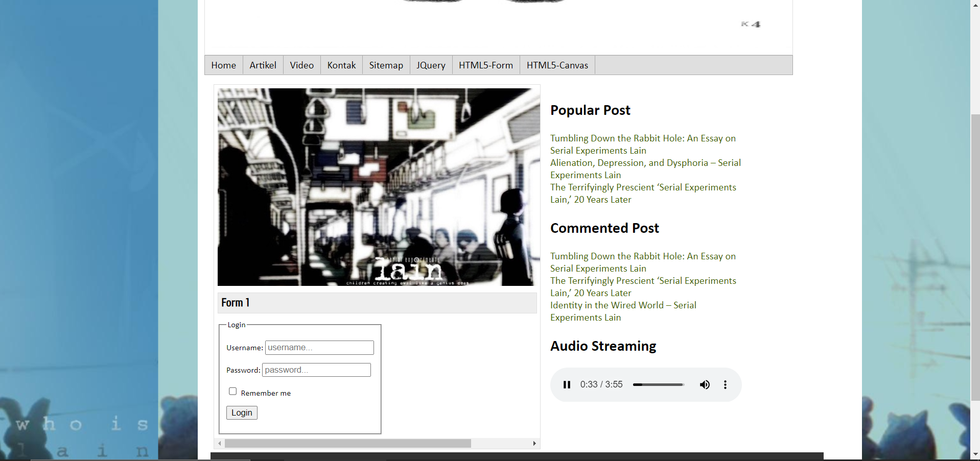Screen dimensions: 980x461
Task: Focus the Password input field
Action: pos(316,370)
